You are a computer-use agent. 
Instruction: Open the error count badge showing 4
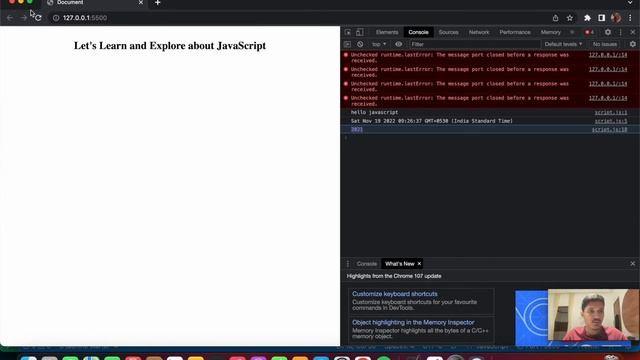[x=589, y=32]
